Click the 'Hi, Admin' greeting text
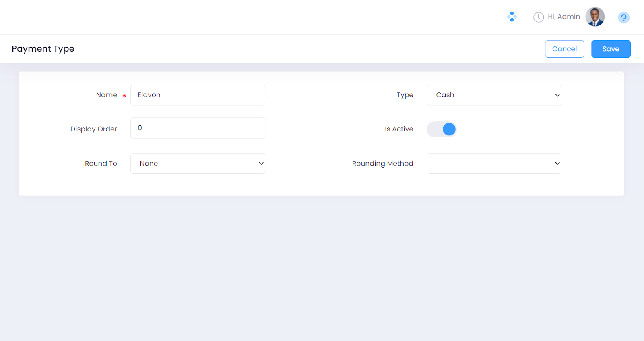This screenshot has width=644, height=341. (x=563, y=17)
